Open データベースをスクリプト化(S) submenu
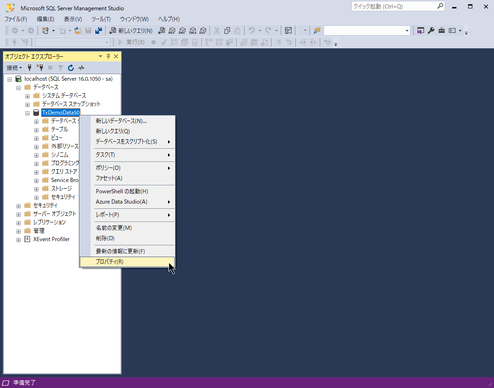The height and width of the screenshot is (388, 494). coord(127,142)
